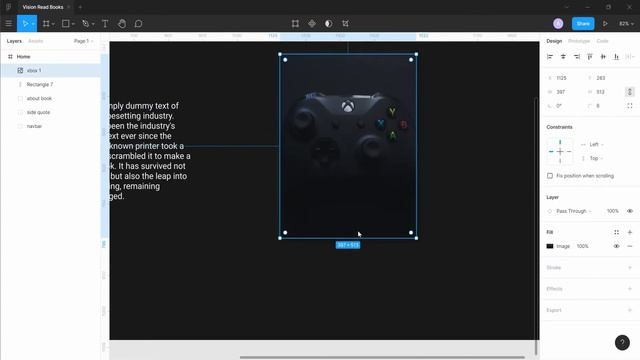640x360 pixels.
Task: Add an effect in Effects section
Action: (630, 289)
